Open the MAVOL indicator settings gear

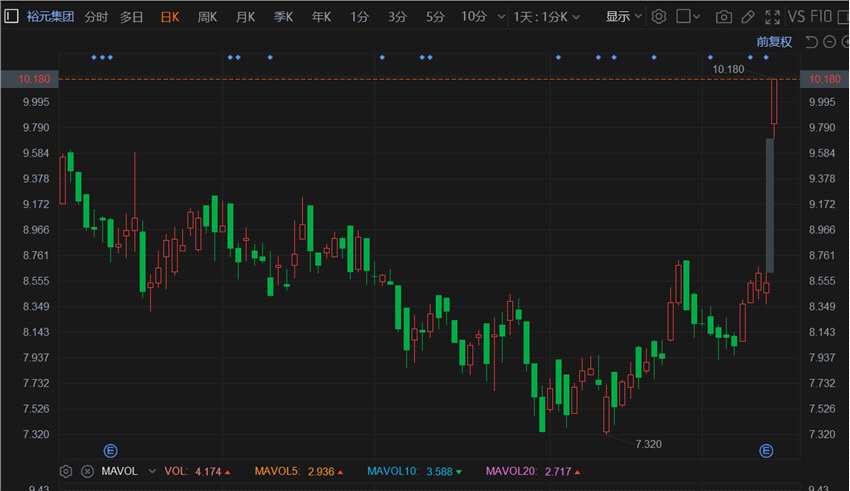pyautogui.click(x=66, y=471)
